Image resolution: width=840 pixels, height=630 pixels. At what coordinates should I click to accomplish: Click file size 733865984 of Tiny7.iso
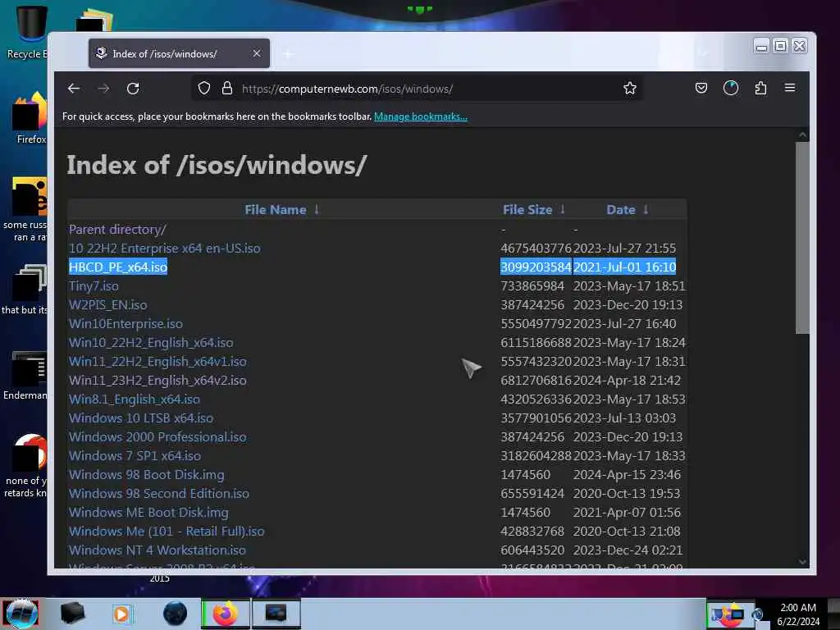click(x=532, y=286)
